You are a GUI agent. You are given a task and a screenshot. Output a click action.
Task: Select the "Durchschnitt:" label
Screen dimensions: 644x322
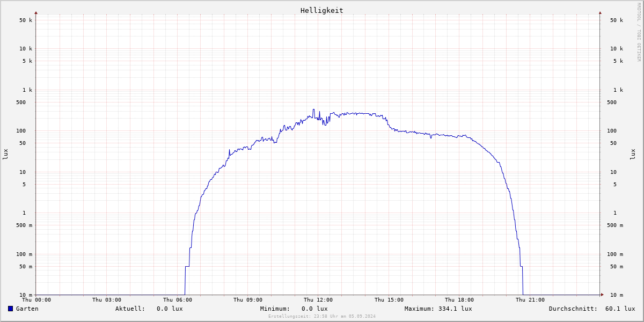pyautogui.click(x=573, y=309)
